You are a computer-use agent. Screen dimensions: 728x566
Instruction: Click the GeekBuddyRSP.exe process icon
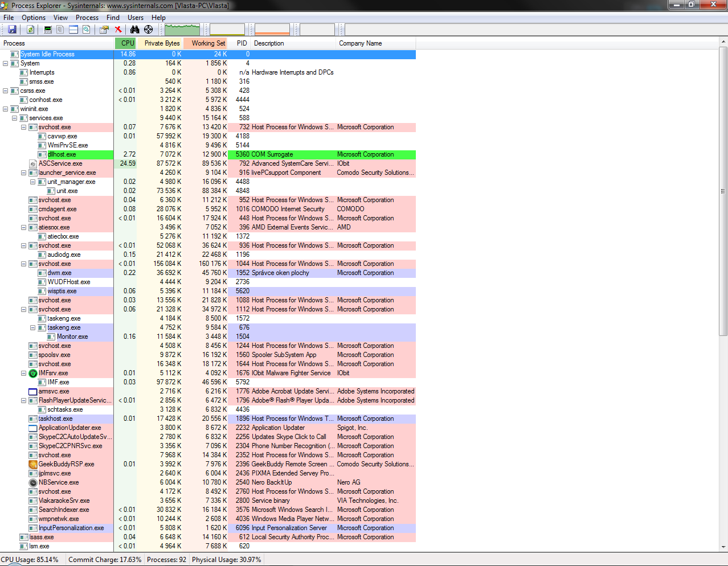coord(33,465)
